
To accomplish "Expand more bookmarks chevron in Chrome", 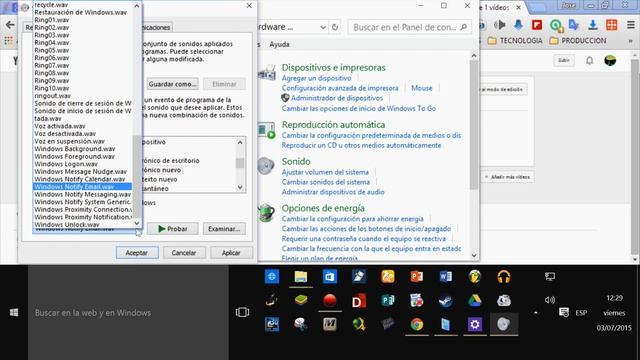I will point(631,41).
